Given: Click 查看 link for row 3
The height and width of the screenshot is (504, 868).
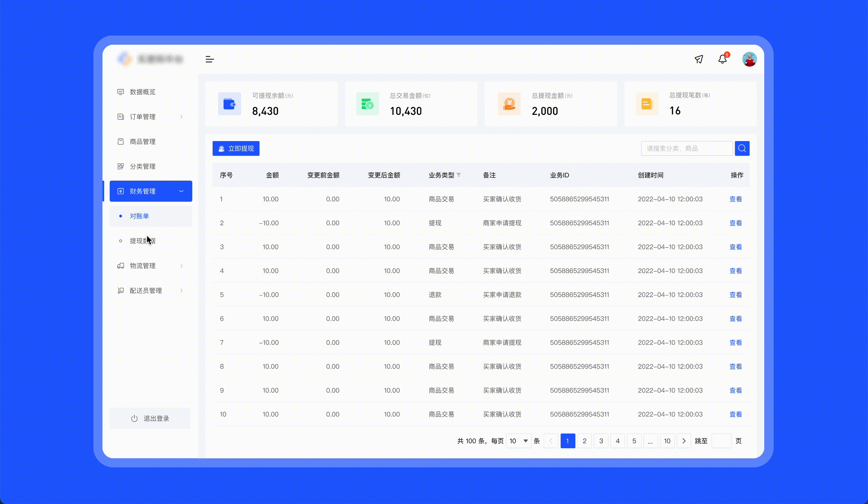Looking at the screenshot, I should pos(735,247).
